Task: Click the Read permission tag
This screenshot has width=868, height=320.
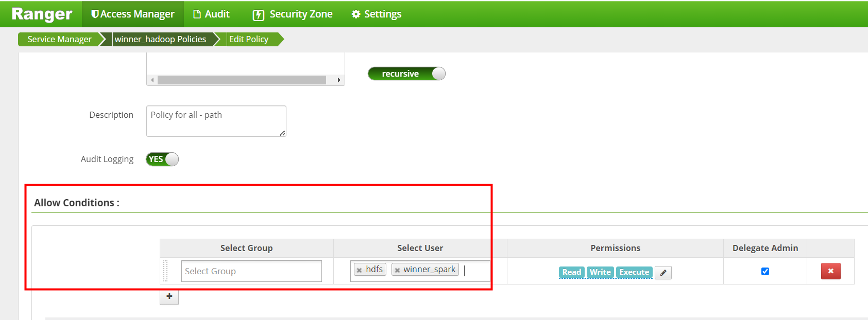Action: click(572, 272)
